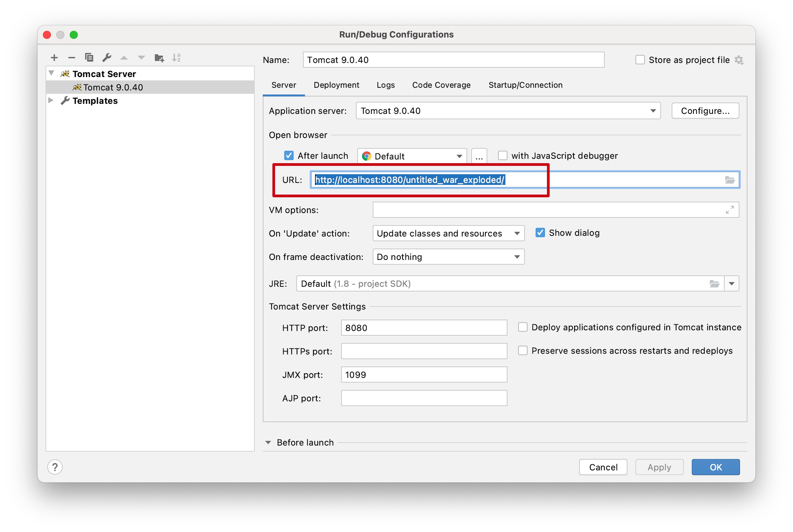The height and width of the screenshot is (532, 793).
Task: Click the Templates wrench icon in tree
Action: coord(65,101)
